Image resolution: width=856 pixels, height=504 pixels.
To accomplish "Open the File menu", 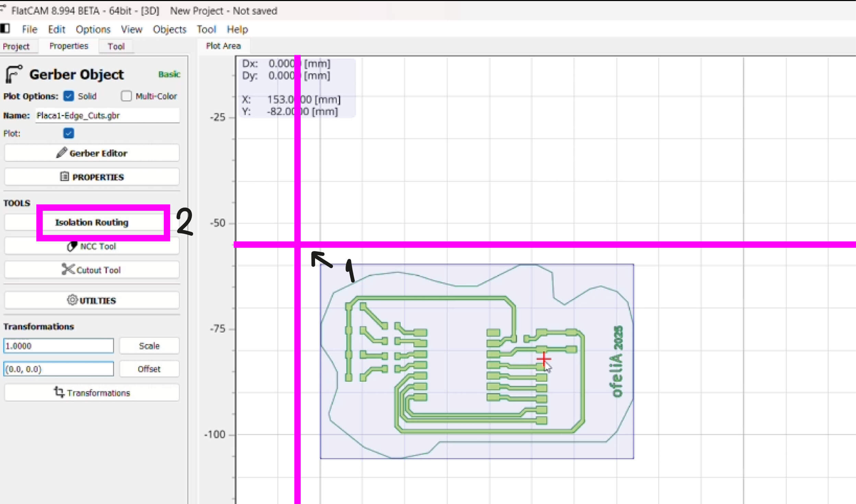I will pyautogui.click(x=29, y=29).
